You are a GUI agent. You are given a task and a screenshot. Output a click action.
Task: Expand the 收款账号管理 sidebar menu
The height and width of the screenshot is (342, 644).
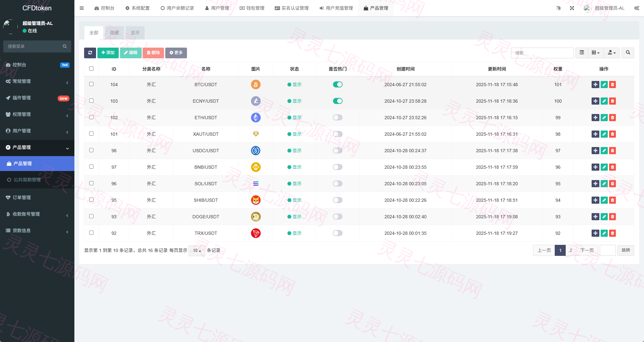click(x=37, y=214)
